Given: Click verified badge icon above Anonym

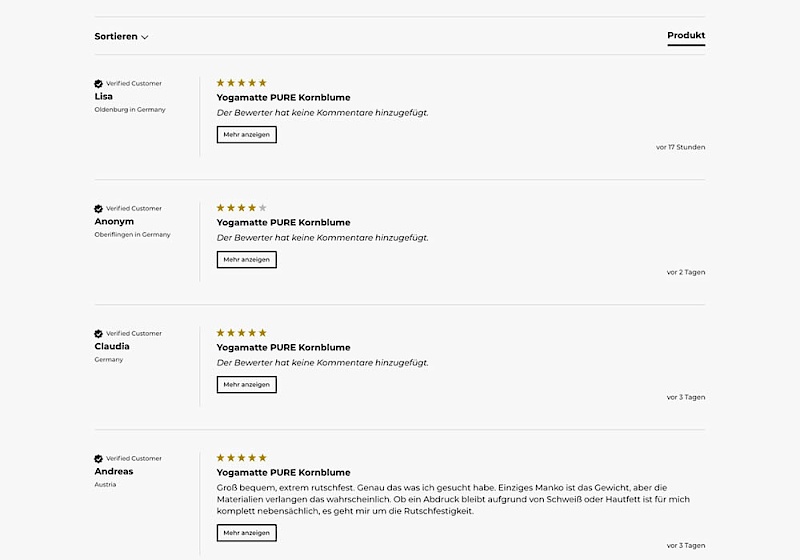Looking at the screenshot, I should pyautogui.click(x=99, y=209).
